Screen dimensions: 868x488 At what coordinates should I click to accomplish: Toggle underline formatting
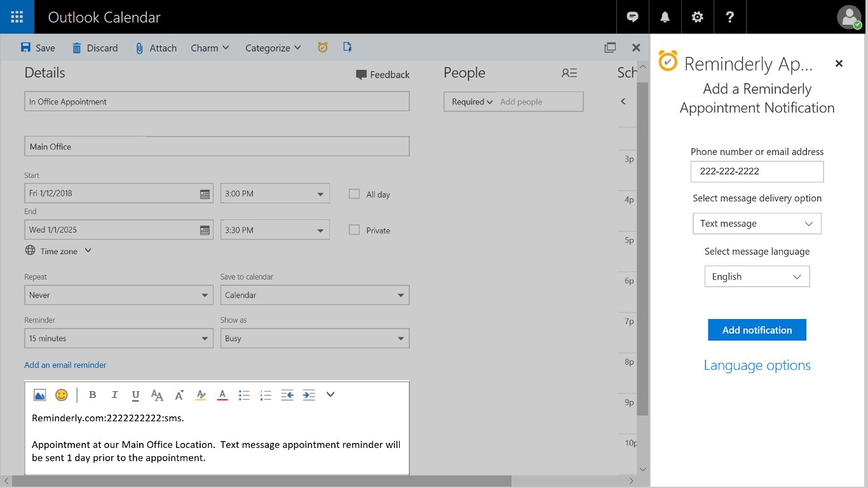135,395
